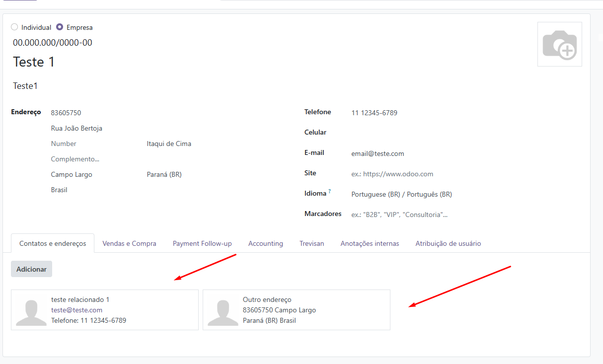Image resolution: width=603 pixels, height=364 pixels.
Task: Open the Outro endereço address card
Action: click(x=297, y=310)
